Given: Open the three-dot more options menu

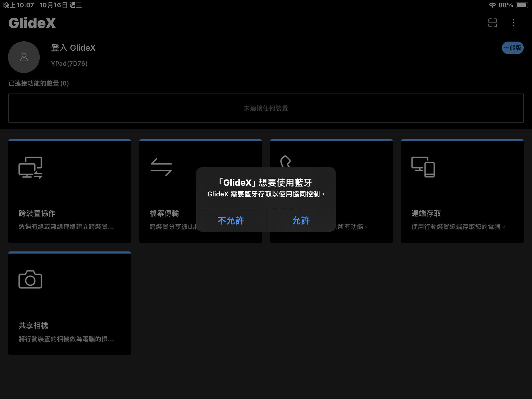Looking at the screenshot, I should 513,23.
